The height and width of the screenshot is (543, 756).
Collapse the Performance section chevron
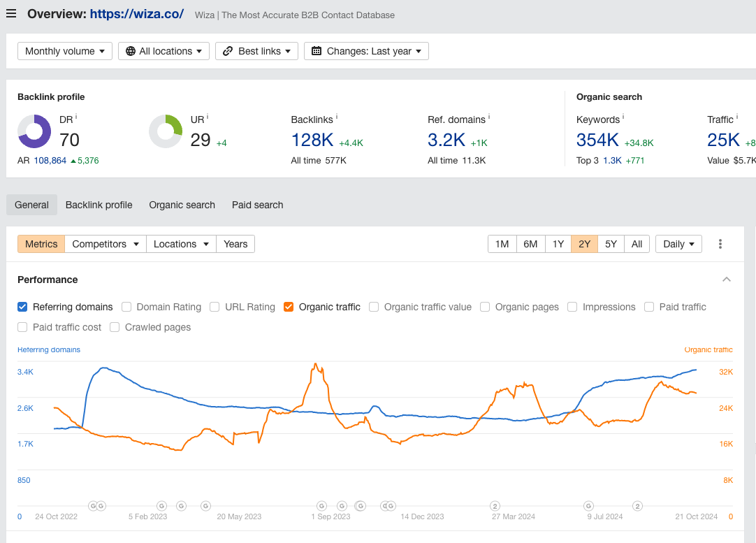(x=727, y=280)
